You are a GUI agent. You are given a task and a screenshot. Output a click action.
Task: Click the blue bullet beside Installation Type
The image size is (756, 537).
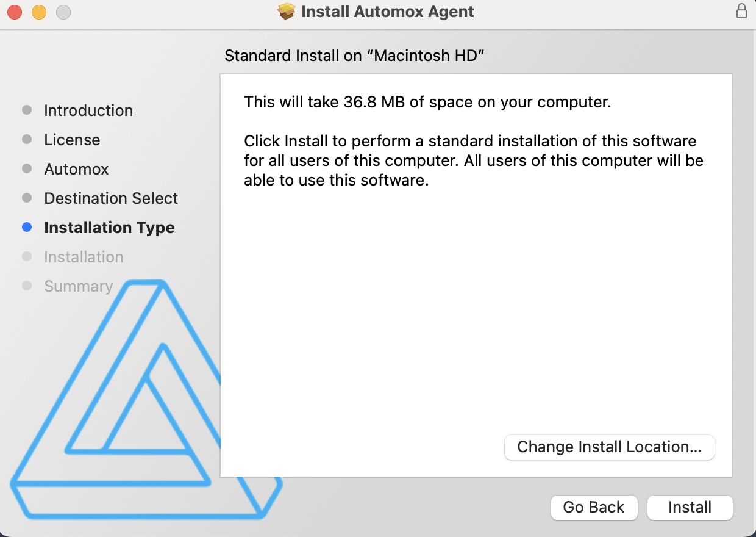pyautogui.click(x=27, y=227)
